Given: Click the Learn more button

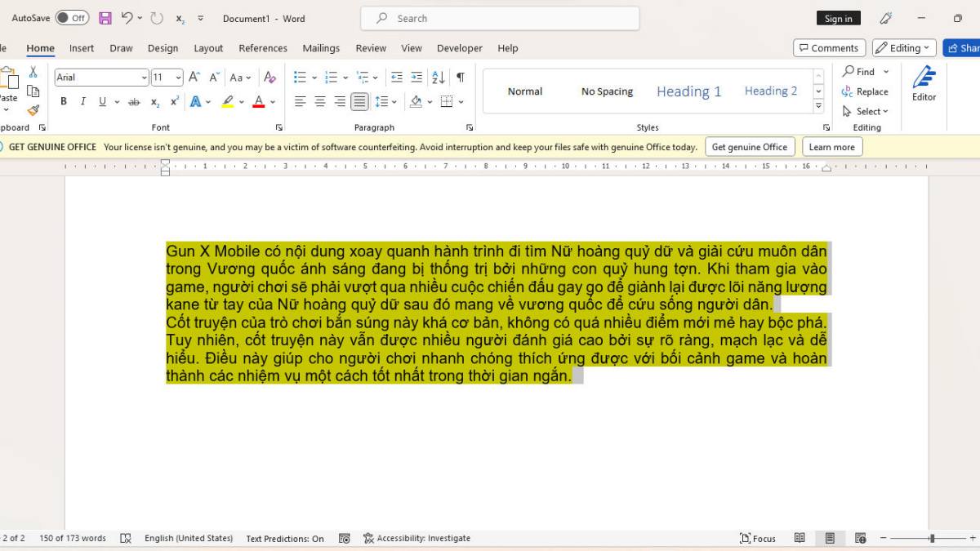Looking at the screenshot, I should pos(832,147).
